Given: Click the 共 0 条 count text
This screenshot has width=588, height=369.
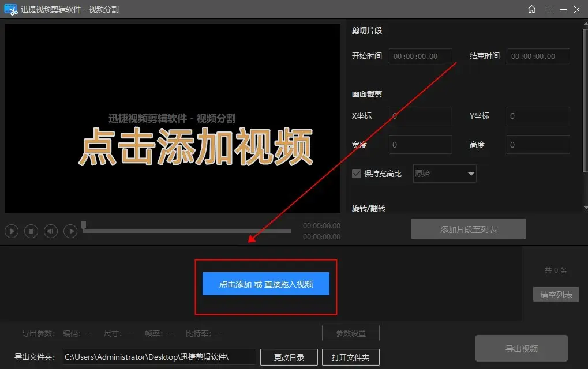Looking at the screenshot, I should 556,270.
